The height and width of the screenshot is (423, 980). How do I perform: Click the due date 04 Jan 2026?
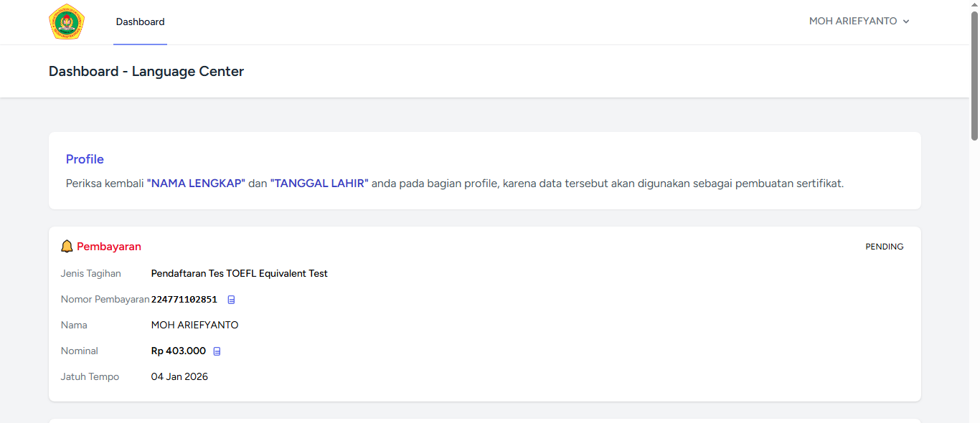tap(179, 377)
